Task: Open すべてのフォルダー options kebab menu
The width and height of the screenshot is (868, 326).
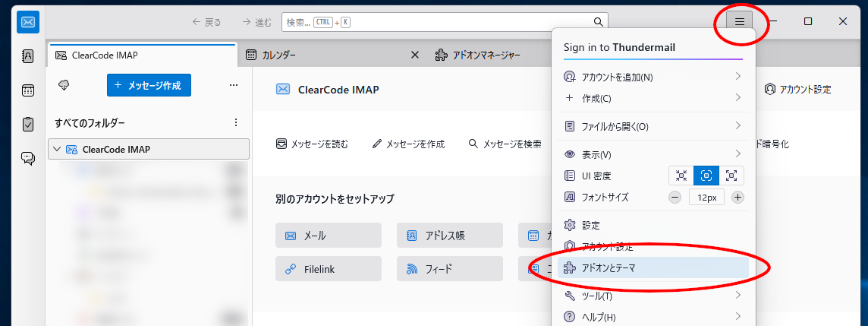Action: tap(236, 122)
